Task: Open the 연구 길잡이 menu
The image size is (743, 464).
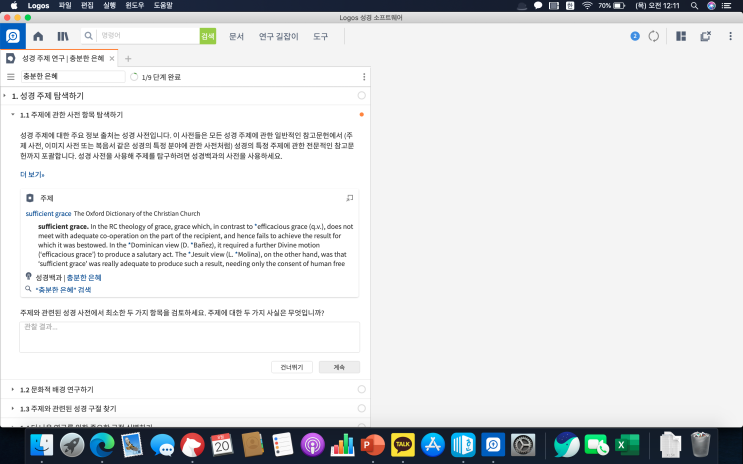Action: [x=279, y=36]
